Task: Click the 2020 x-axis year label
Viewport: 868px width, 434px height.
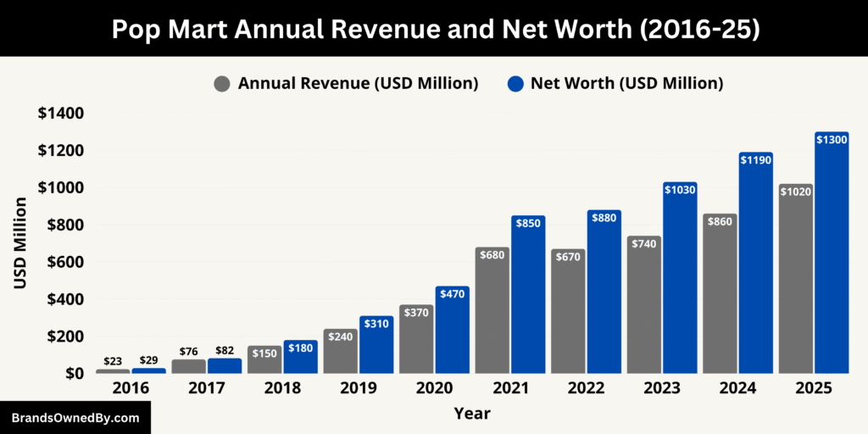Action: pos(434,388)
